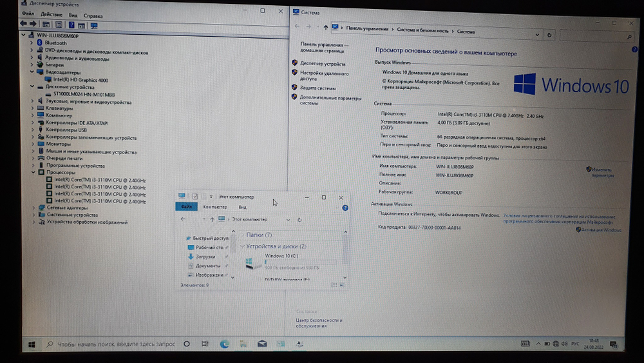Open the Файл tab in Explorer window
Image resolution: width=644 pixels, height=363 pixels.
[x=187, y=207]
